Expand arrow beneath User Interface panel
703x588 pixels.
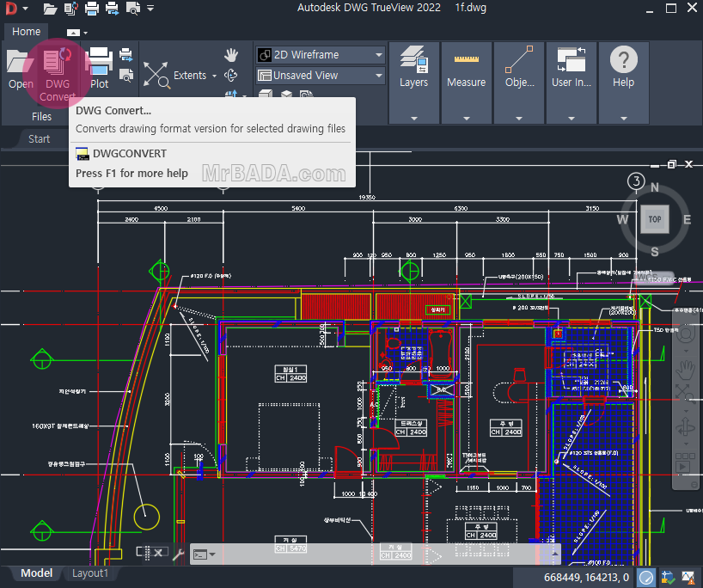pyautogui.click(x=572, y=119)
